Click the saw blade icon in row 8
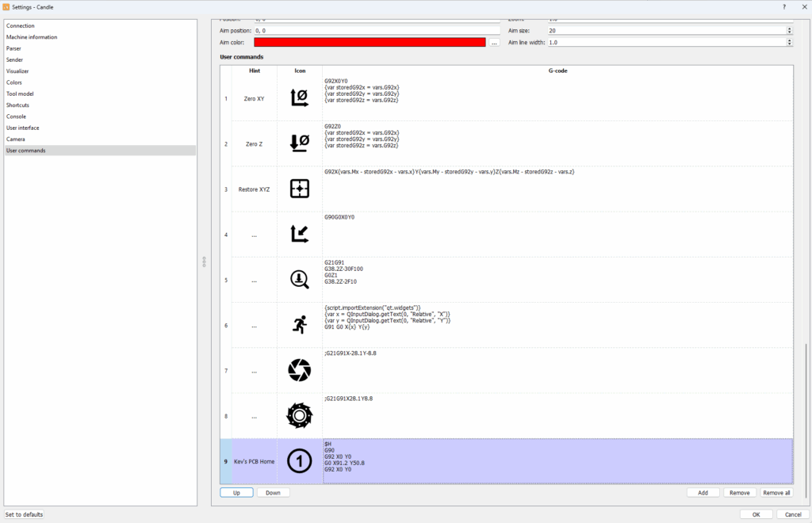 [x=300, y=415]
